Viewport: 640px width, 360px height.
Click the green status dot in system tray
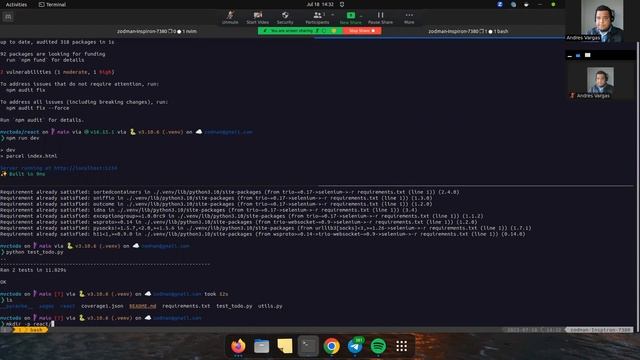click(x=553, y=4)
